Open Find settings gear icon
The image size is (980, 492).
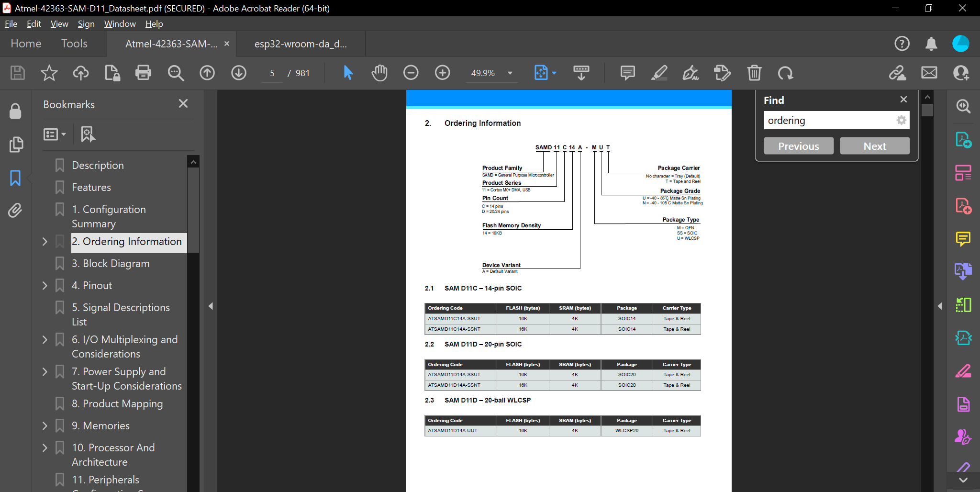point(901,120)
